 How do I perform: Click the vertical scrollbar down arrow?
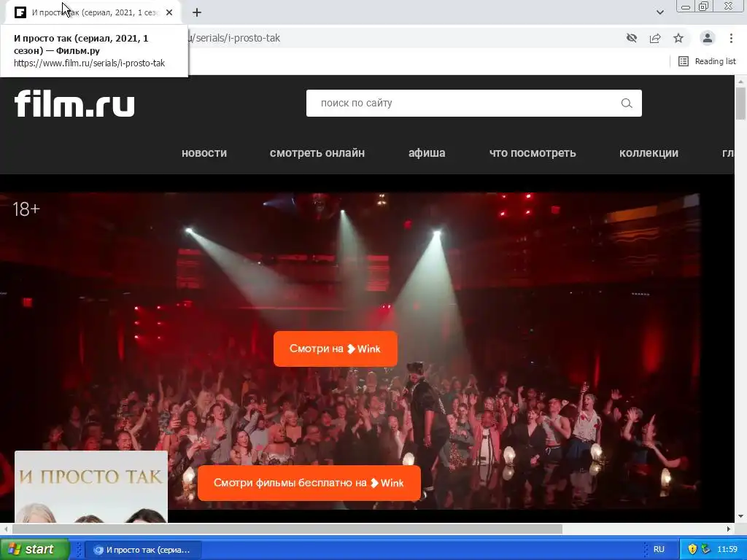[x=740, y=517]
